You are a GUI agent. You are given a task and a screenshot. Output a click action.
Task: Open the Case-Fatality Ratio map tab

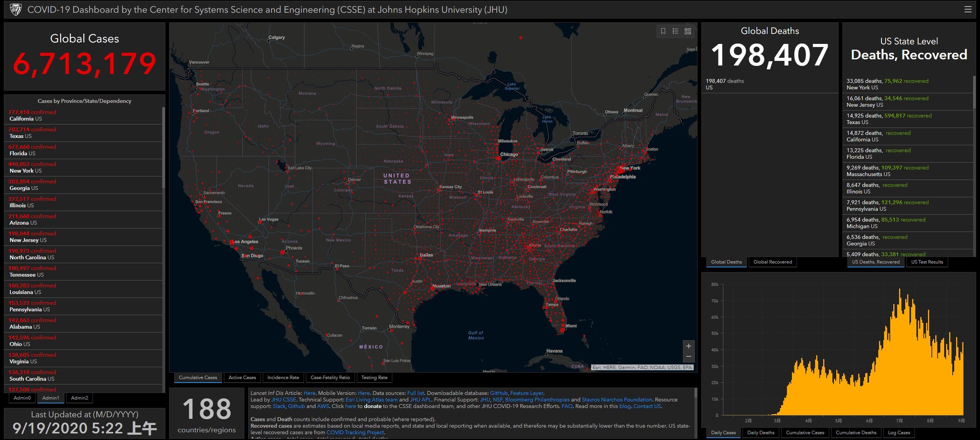coord(330,378)
